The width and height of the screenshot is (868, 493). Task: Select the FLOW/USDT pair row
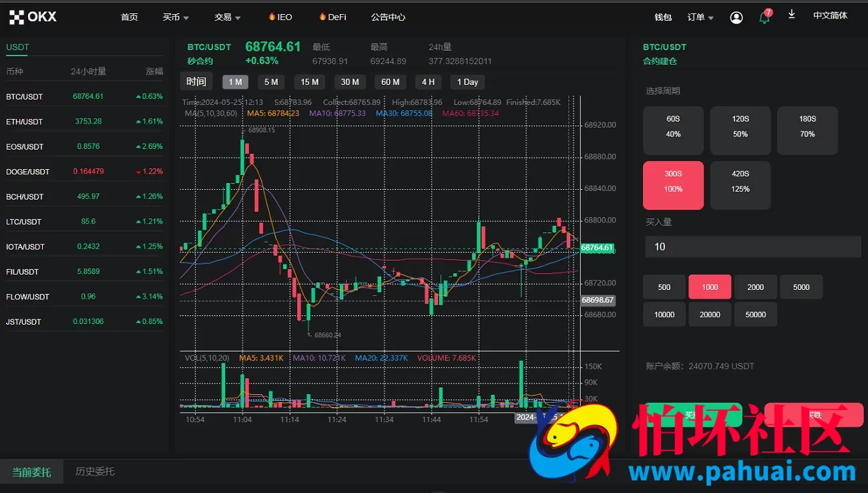coord(84,297)
